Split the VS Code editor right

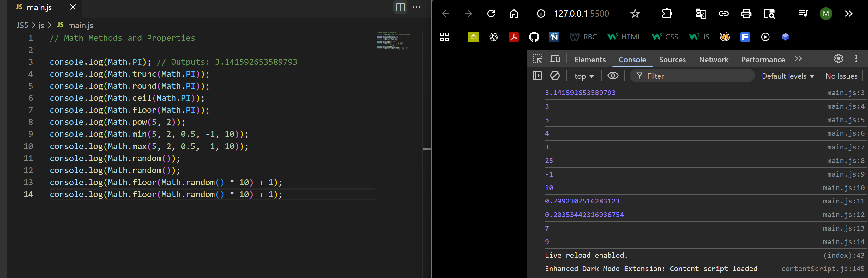click(x=400, y=7)
